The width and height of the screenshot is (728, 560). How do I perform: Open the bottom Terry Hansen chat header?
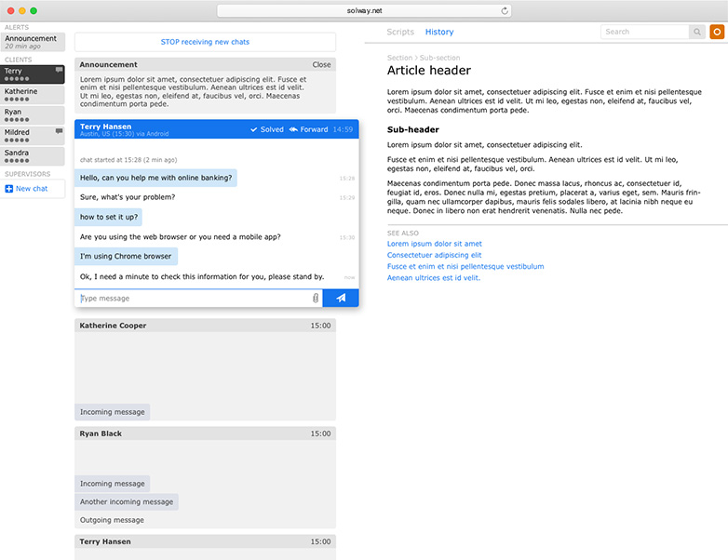pyautogui.click(x=205, y=541)
